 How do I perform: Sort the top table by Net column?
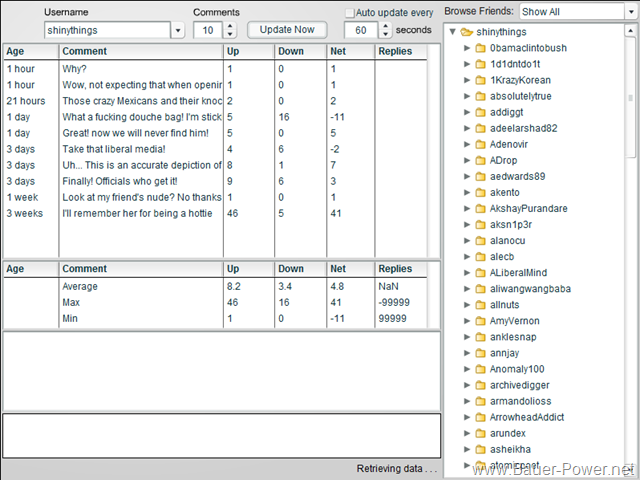[x=350, y=51]
